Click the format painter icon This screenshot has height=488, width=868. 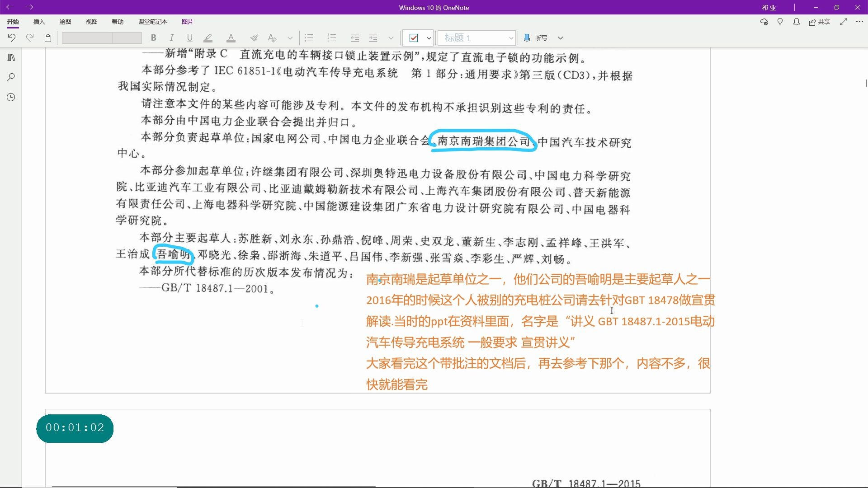(x=254, y=38)
